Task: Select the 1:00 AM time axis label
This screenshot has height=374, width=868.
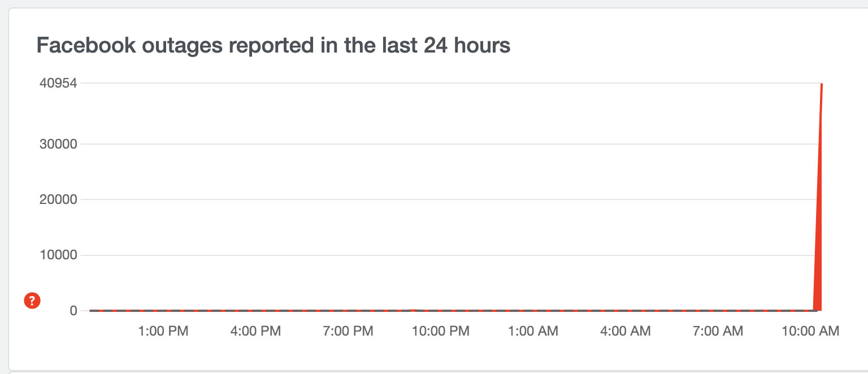Action: [x=533, y=331]
